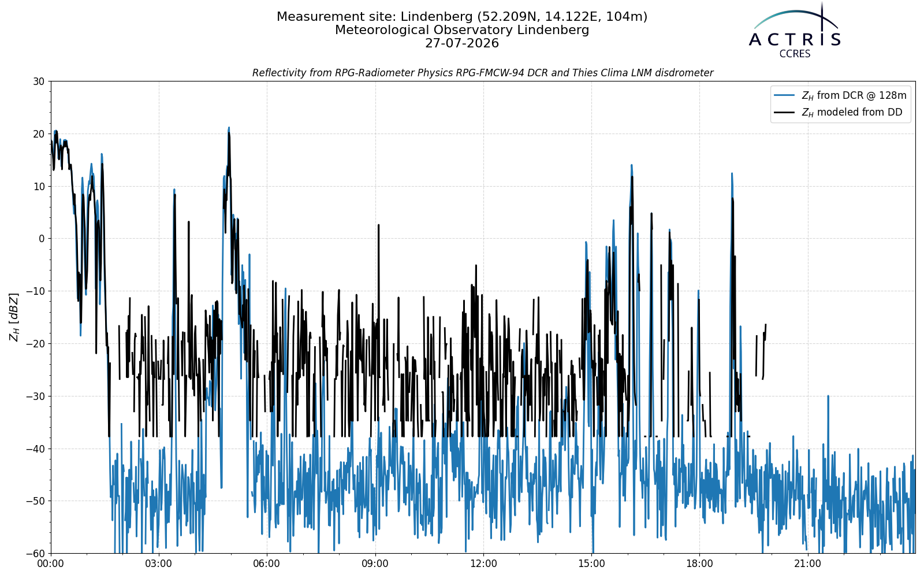The height and width of the screenshot is (578, 924).
Task: Click the italic subtitle starting "Reflectivity from RPG-Radiometer"
Action: pos(483,73)
